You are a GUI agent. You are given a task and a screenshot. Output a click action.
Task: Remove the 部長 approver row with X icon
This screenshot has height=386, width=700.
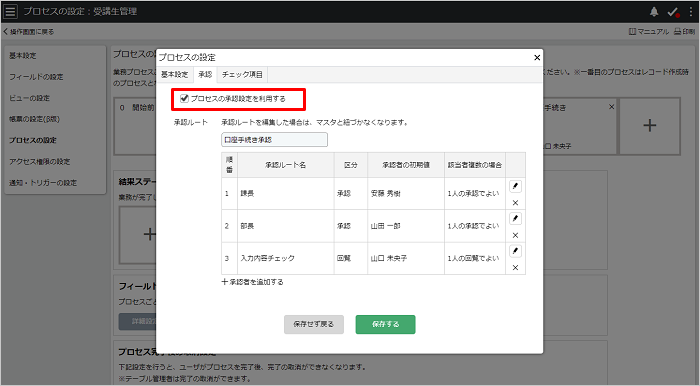[515, 235]
